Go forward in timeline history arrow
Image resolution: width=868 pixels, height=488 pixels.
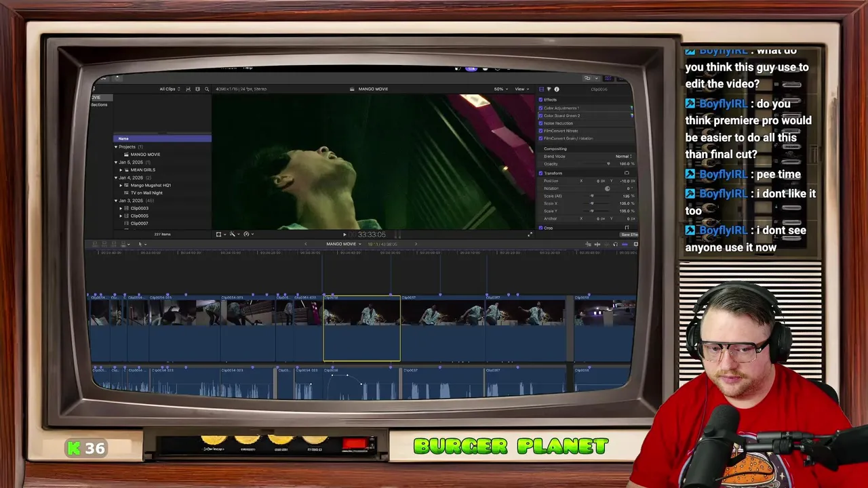tap(416, 244)
